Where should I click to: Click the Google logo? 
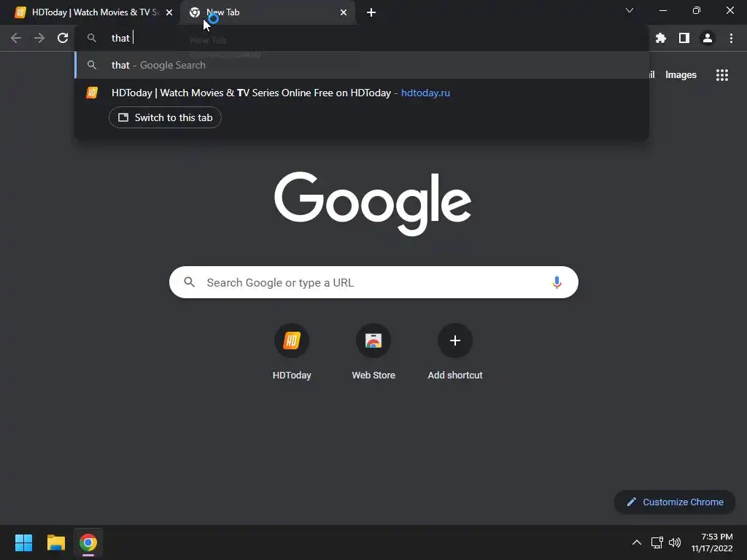coord(373,203)
